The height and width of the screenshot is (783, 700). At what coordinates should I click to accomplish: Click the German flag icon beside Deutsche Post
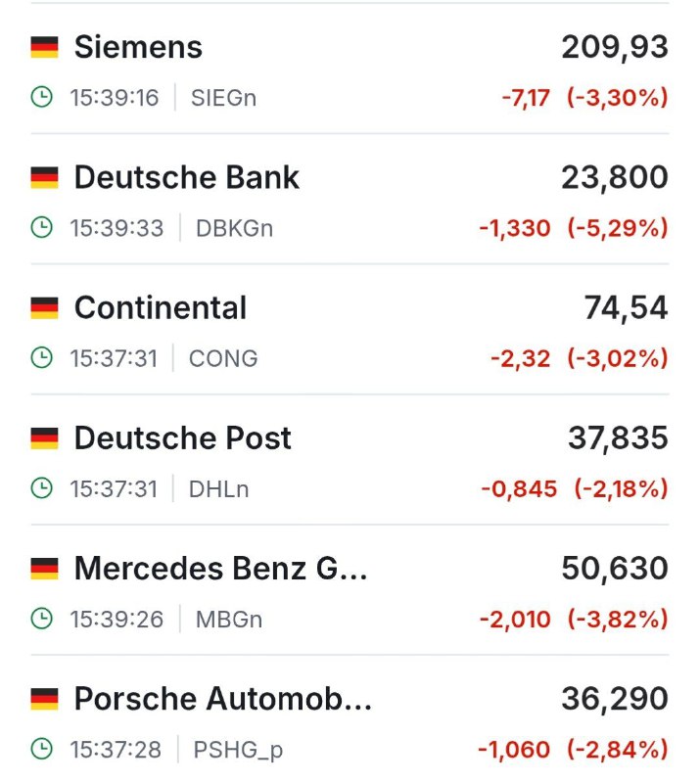click(44, 438)
